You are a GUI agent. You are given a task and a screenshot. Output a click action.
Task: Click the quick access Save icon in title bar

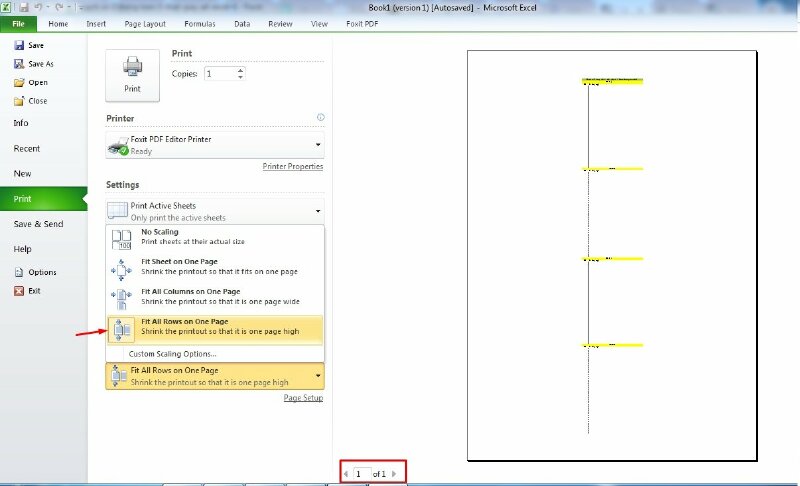[x=23, y=7]
